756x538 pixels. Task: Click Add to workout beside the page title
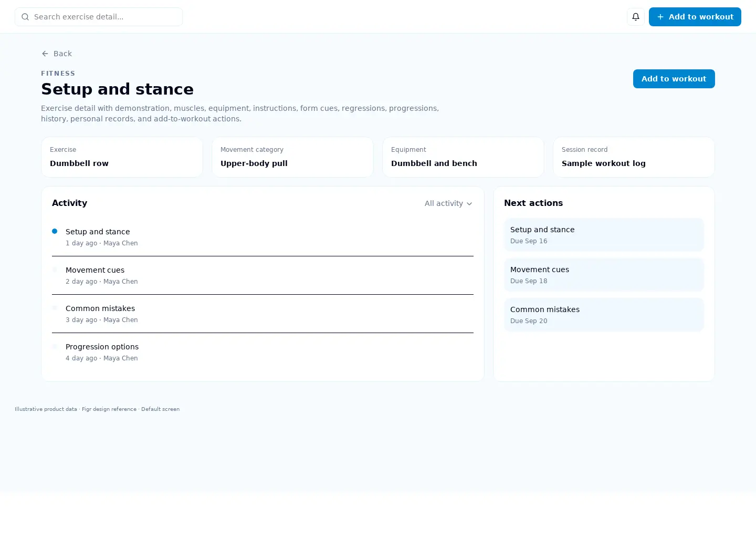674,79
